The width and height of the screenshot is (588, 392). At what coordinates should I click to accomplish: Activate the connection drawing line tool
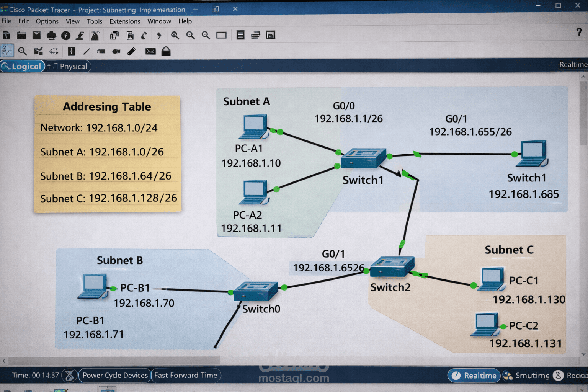86,51
